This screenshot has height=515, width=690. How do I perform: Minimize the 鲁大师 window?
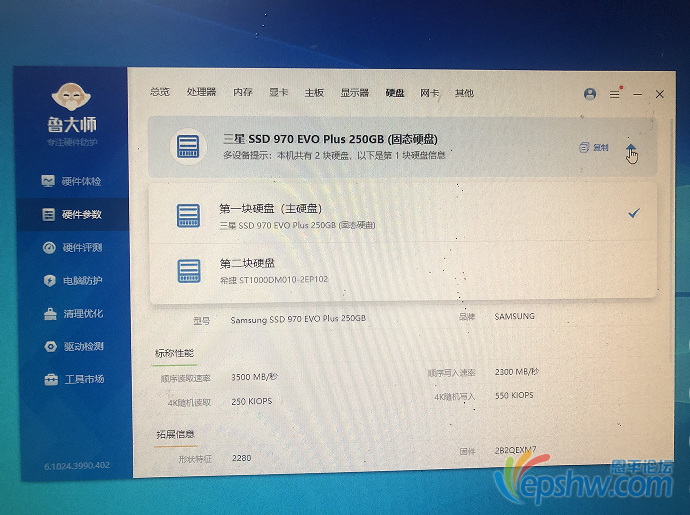click(x=638, y=94)
